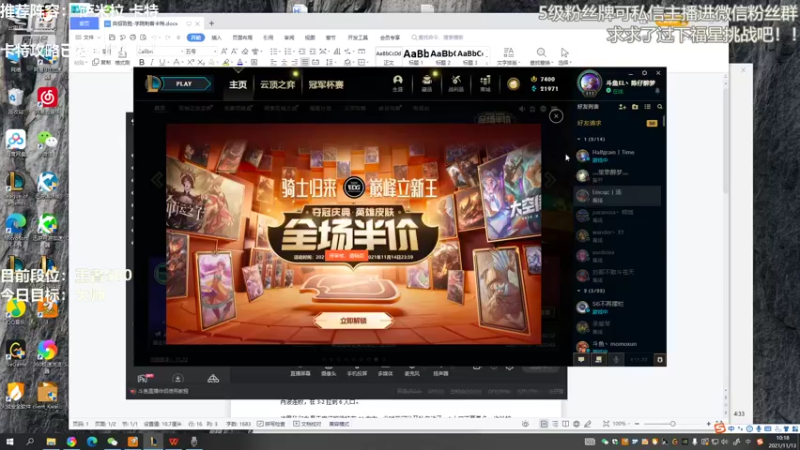Mute the League client news sound icon
This screenshot has width=800, height=450.
(522, 109)
